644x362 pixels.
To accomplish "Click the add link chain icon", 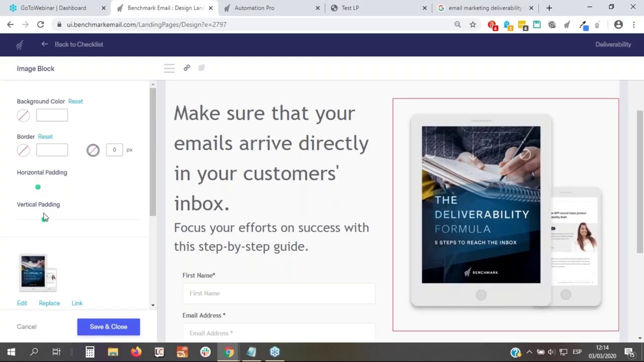I will (187, 68).
